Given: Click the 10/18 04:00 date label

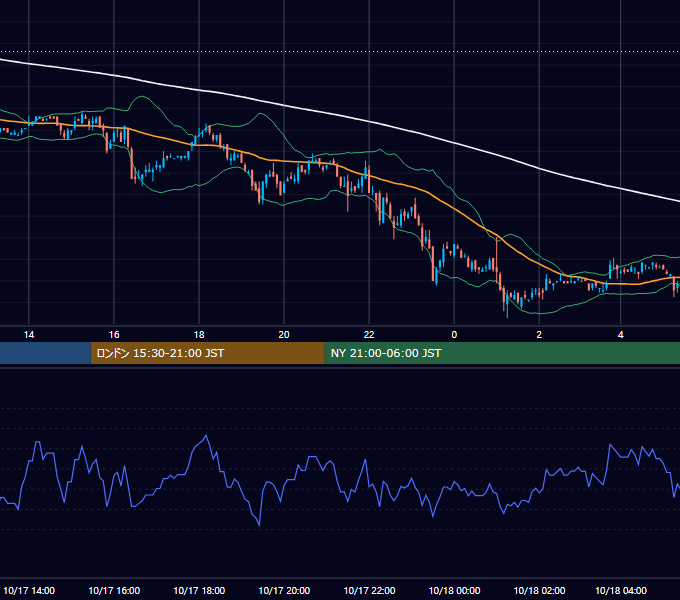Looking at the screenshot, I should 621,590.
